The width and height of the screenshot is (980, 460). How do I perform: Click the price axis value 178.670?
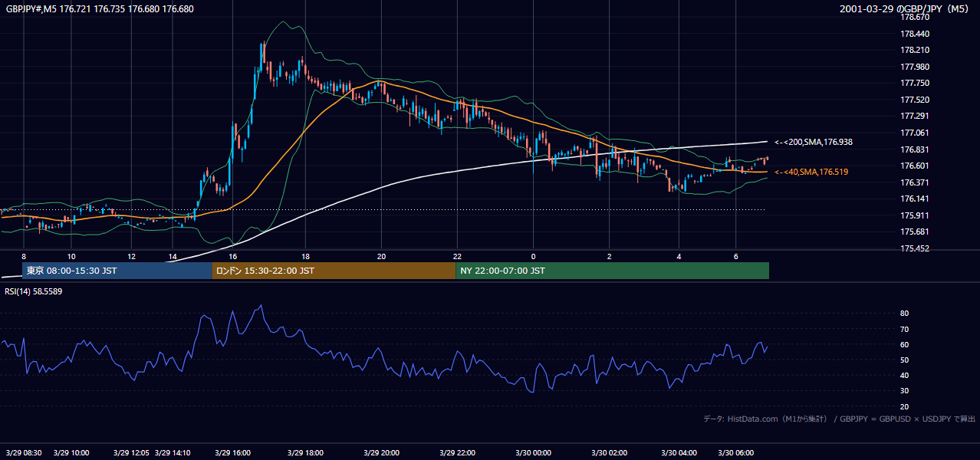[x=915, y=17]
